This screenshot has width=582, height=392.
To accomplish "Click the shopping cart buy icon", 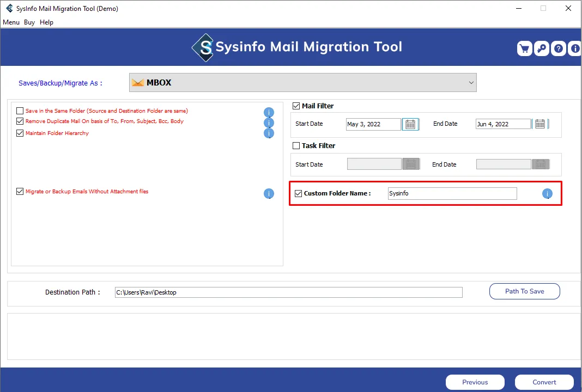I will 524,48.
